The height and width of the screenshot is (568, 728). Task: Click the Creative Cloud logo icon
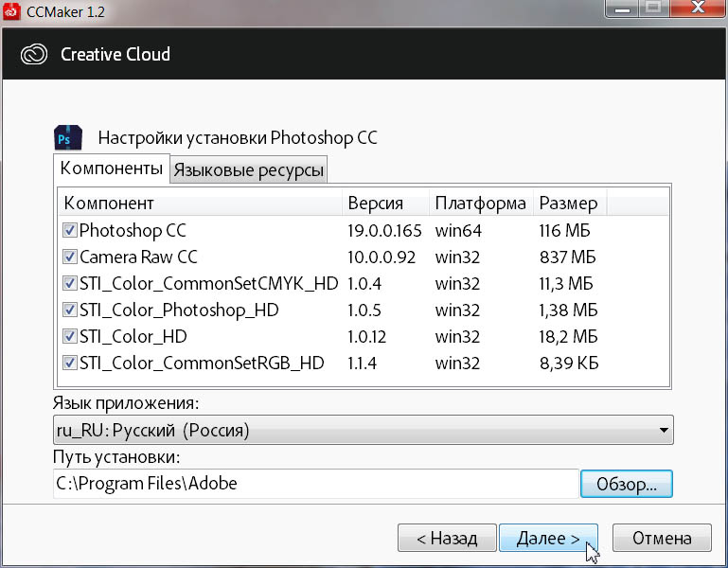pos(34,54)
